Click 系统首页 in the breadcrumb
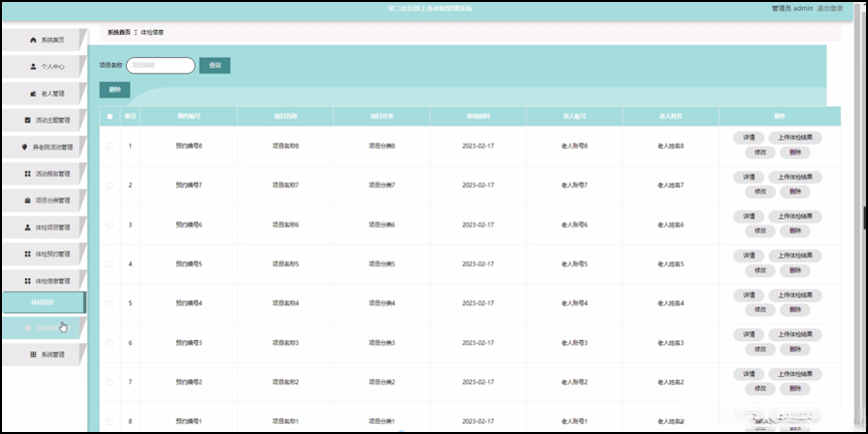This screenshot has height=434, width=868. coord(119,32)
